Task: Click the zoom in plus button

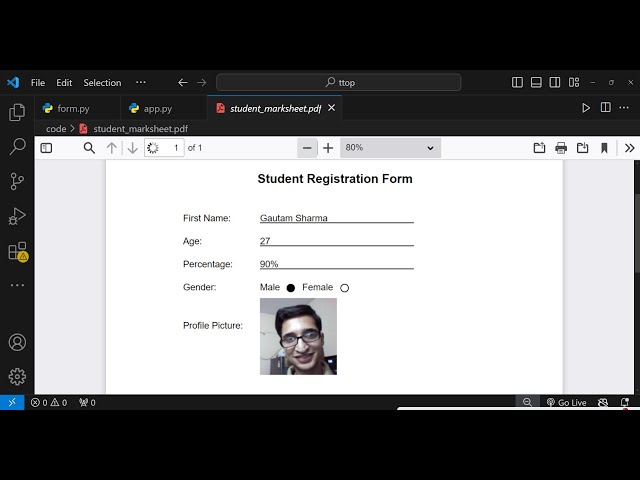Action: 328,148
